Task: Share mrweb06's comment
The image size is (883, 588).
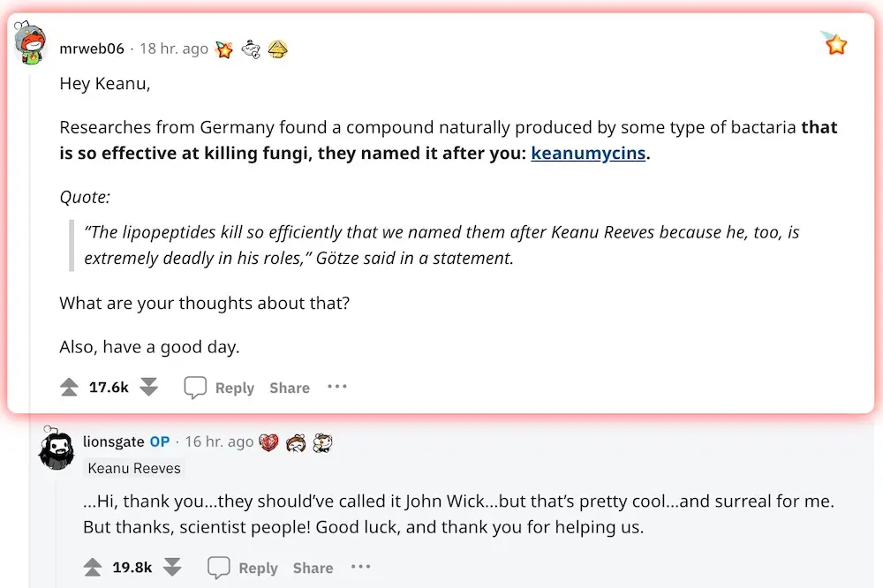Action: click(290, 388)
